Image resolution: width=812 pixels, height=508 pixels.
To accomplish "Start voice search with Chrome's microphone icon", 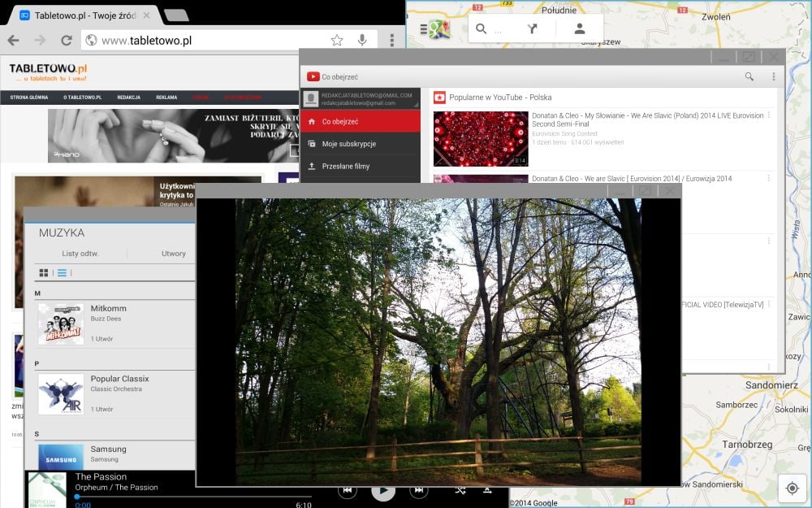I will 362,40.
